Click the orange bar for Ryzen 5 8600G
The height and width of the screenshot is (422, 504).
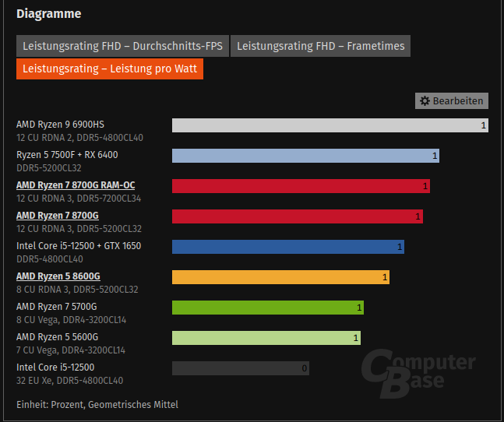tap(280, 277)
